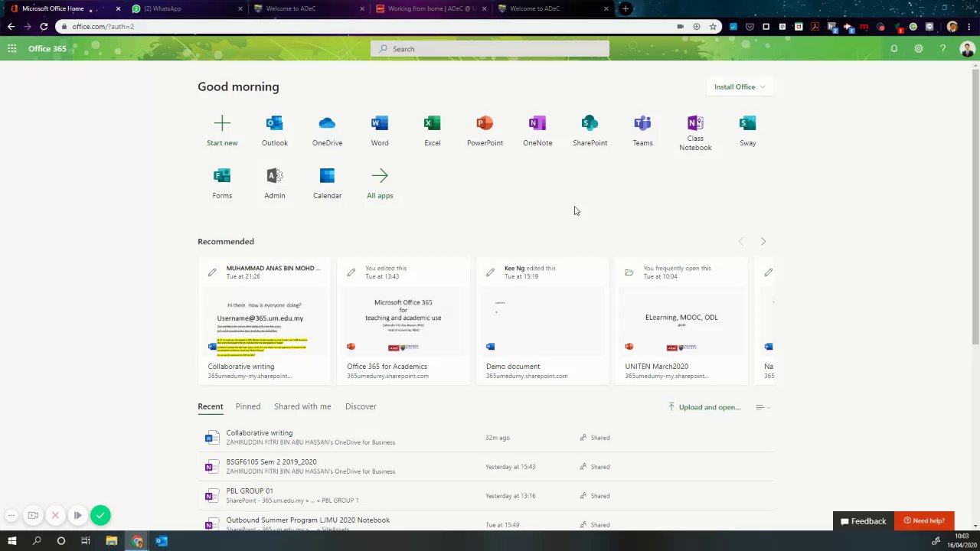Reload the page
The image size is (980, 551).
44,26
